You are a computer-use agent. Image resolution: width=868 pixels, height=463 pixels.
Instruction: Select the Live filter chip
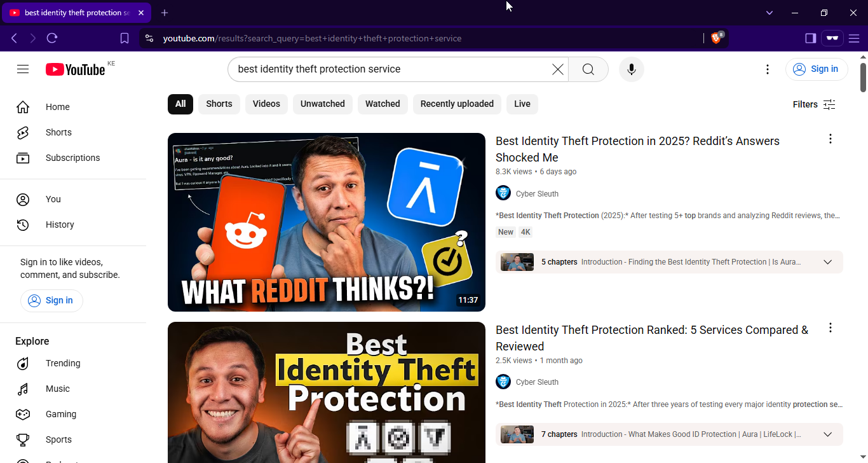522,104
